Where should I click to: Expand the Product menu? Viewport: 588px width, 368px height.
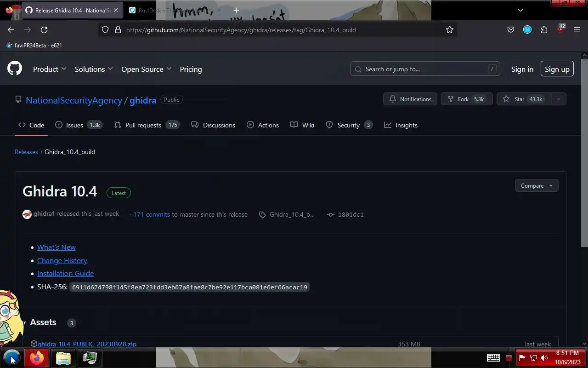tap(50, 69)
